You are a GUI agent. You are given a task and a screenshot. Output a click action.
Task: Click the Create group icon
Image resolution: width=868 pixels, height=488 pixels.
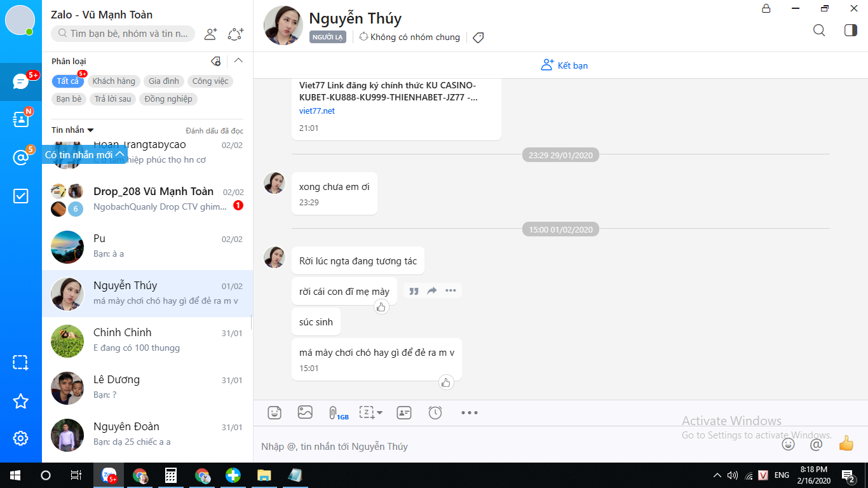coord(236,34)
